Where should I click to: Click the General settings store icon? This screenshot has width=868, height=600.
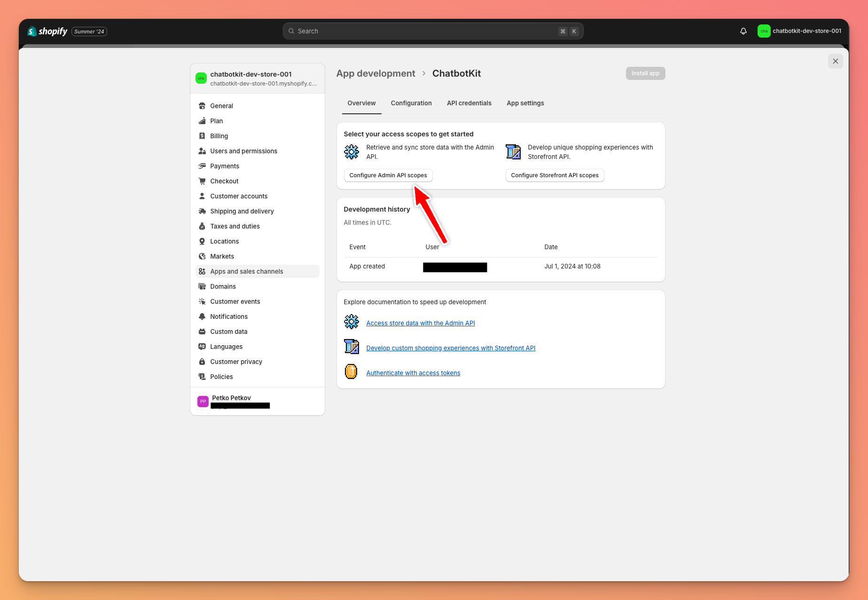point(202,106)
